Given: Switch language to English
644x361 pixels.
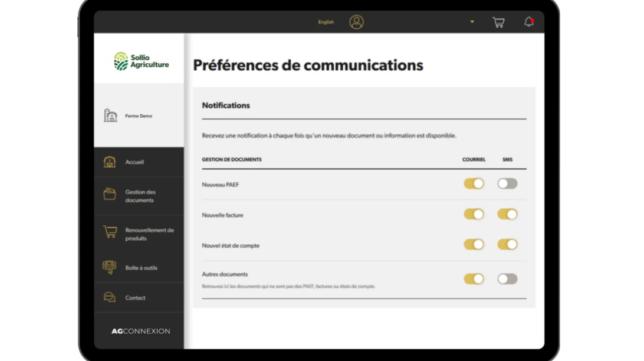Looking at the screenshot, I should [326, 22].
